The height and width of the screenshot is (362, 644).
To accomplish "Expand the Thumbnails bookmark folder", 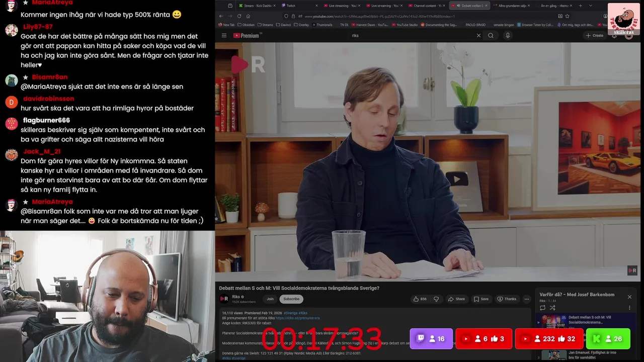I will click(x=322, y=25).
